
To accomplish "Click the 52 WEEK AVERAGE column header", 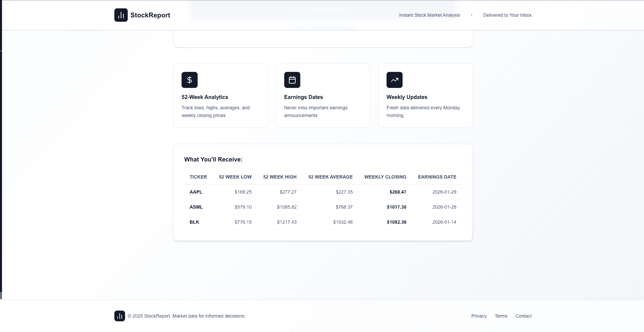I will (330, 177).
